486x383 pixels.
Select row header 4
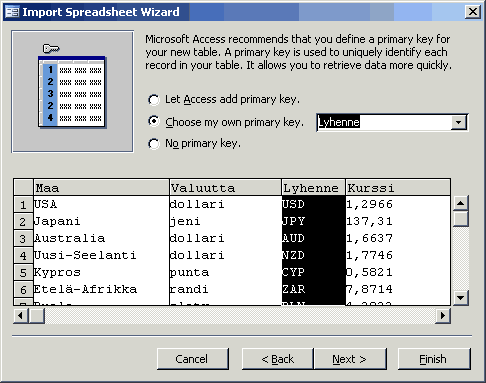tap(23, 255)
